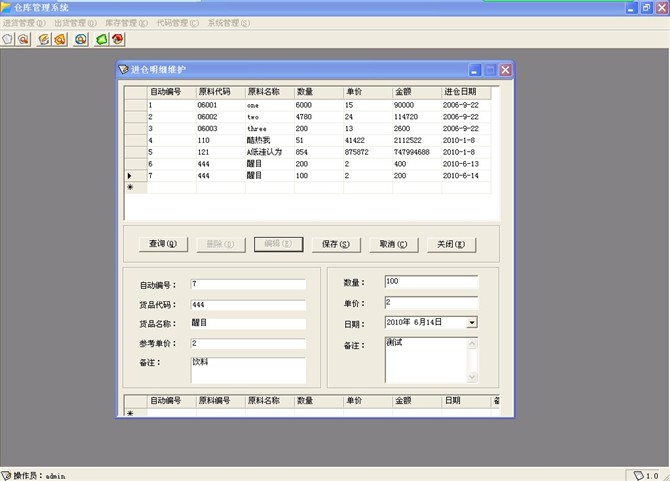
Task: Click the amount cell 114720
Action: click(417, 117)
